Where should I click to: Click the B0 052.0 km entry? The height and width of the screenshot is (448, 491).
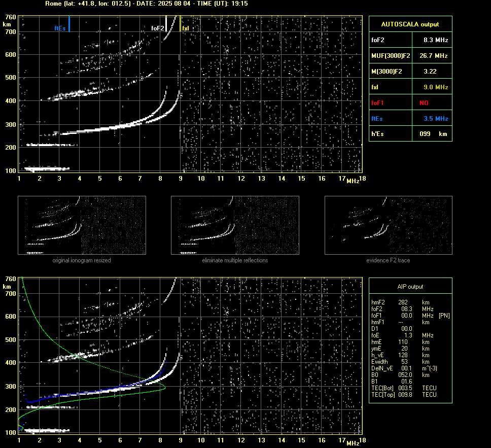coord(400,375)
